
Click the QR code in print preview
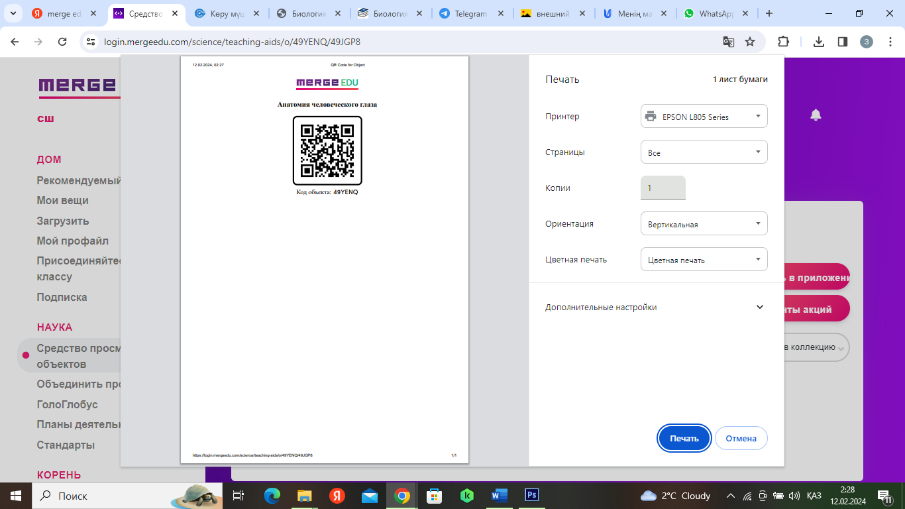tap(327, 151)
